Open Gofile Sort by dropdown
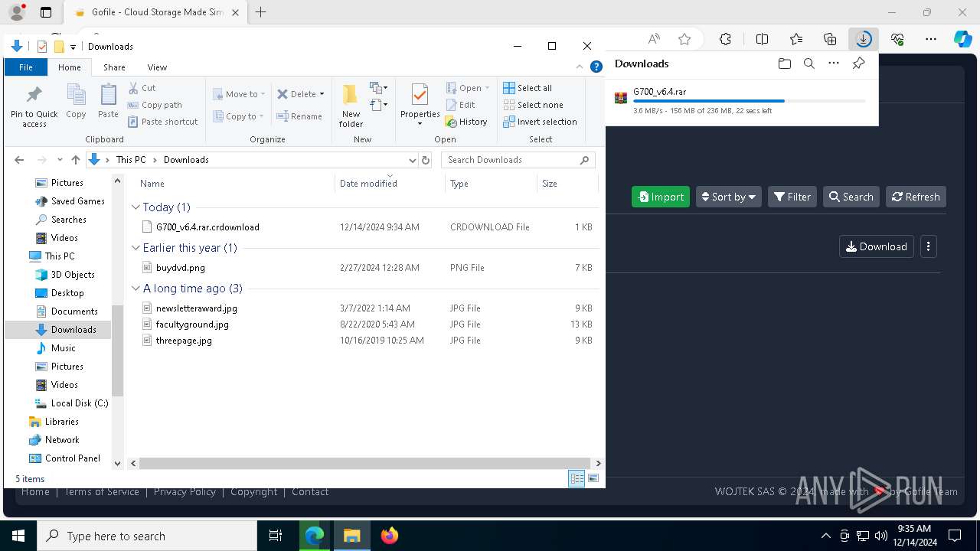The image size is (980, 551). (x=728, y=197)
